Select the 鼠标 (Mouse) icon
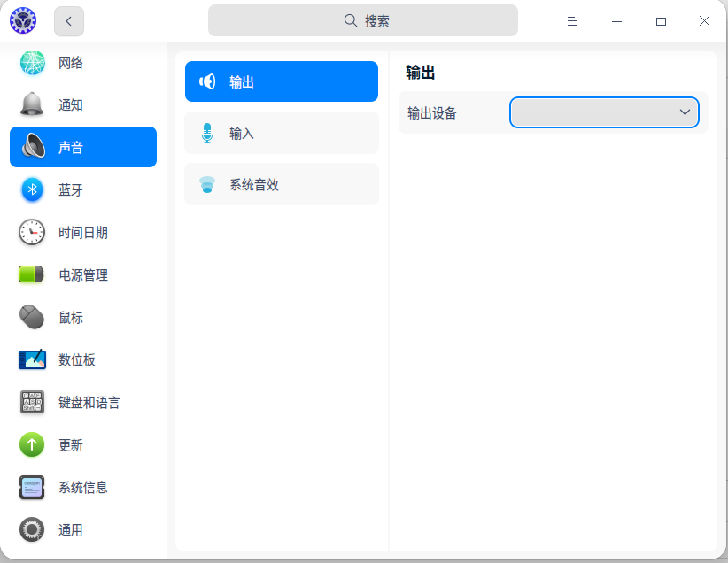 coord(32,317)
